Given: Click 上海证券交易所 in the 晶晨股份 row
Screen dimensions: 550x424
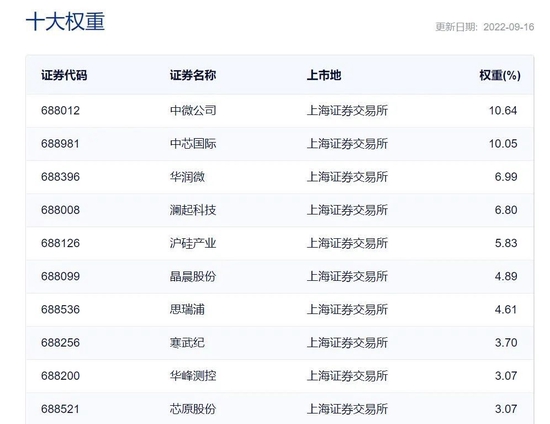Looking at the screenshot, I should click(347, 276).
